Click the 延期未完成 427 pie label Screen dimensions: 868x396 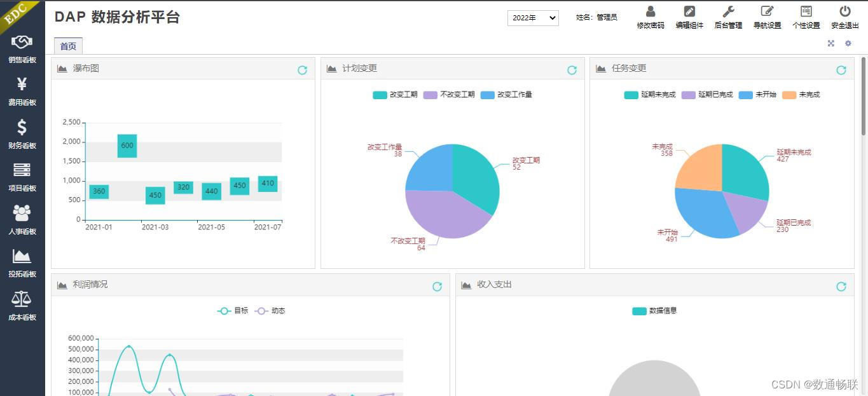794,156
